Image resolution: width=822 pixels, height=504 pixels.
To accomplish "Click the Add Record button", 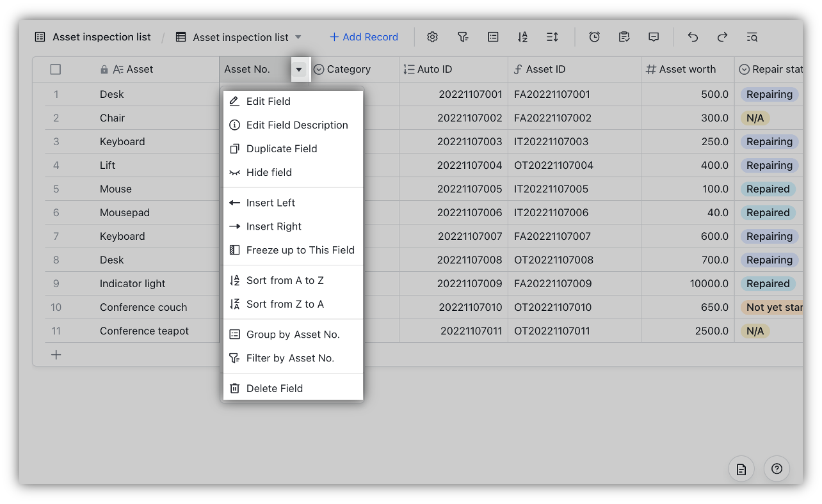I will [364, 36].
